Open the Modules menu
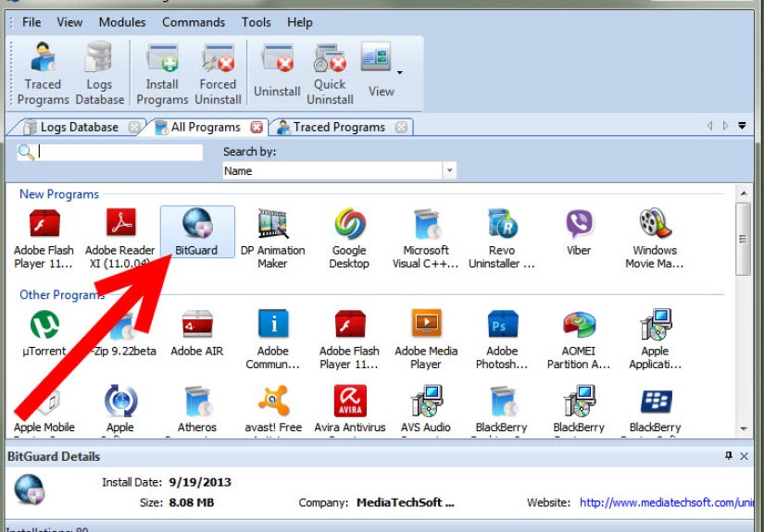 pyautogui.click(x=122, y=22)
